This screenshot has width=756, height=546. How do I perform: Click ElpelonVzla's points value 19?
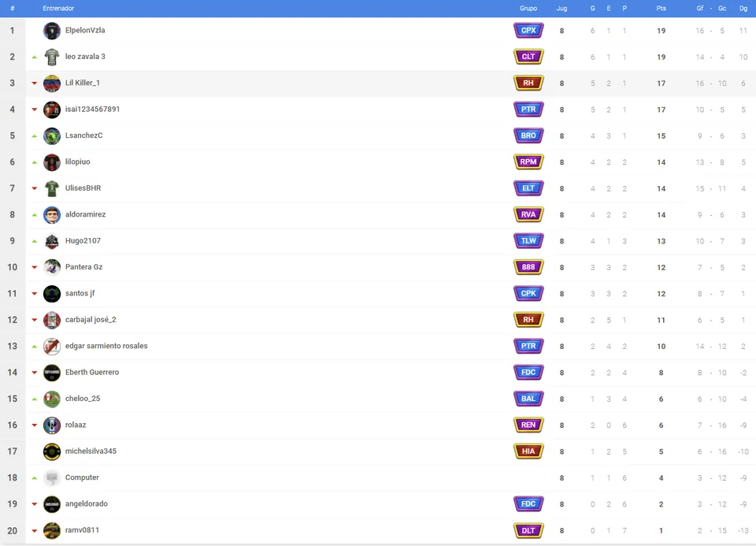coord(661,31)
